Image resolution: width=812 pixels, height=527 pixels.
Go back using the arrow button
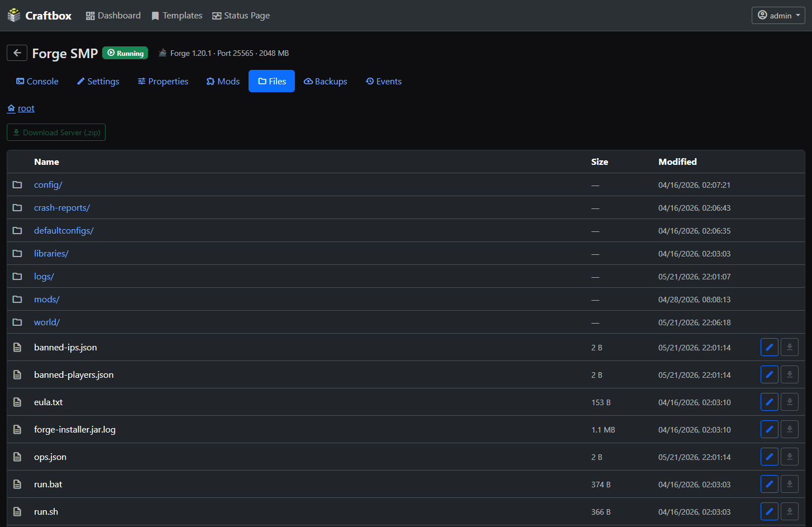pyautogui.click(x=17, y=53)
